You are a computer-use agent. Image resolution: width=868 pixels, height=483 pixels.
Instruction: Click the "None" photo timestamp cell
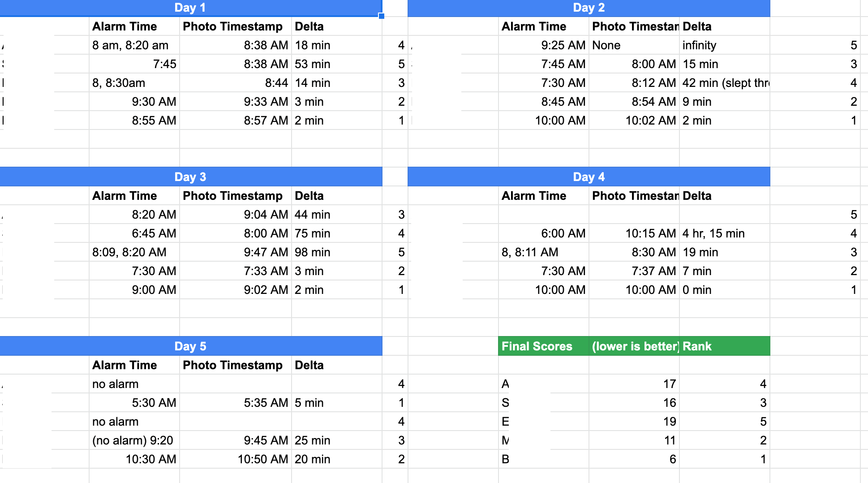coord(634,45)
